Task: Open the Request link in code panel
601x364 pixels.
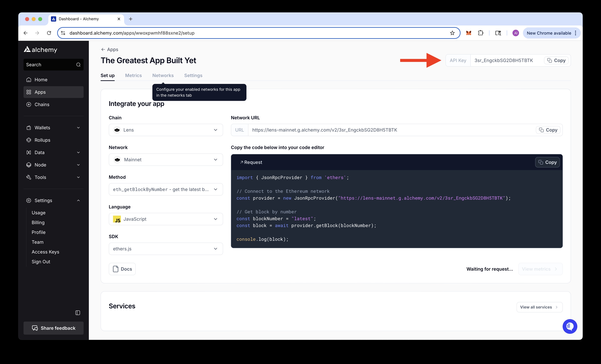Action: (x=251, y=162)
